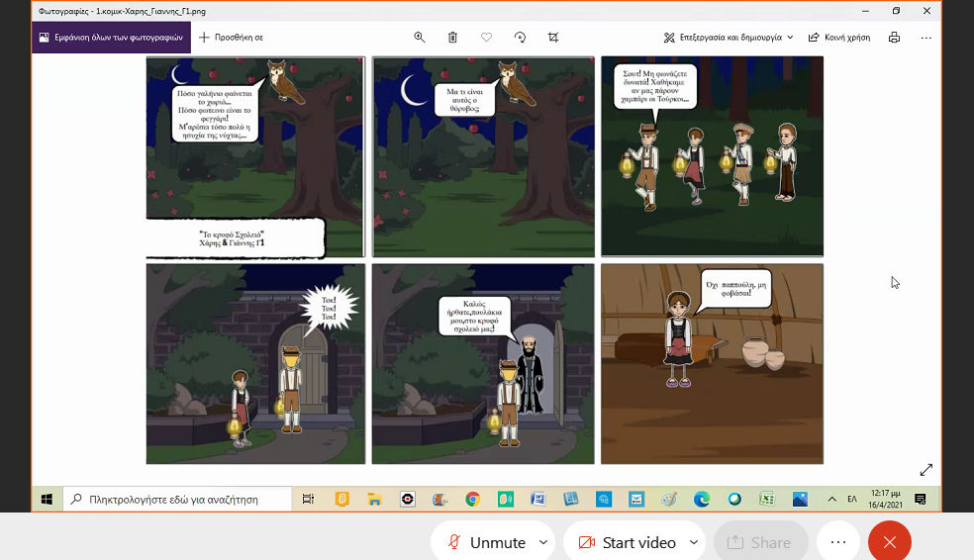Open the crop tool
Image resolution: width=974 pixels, height=560 pixels.
(x=553, y=37)
